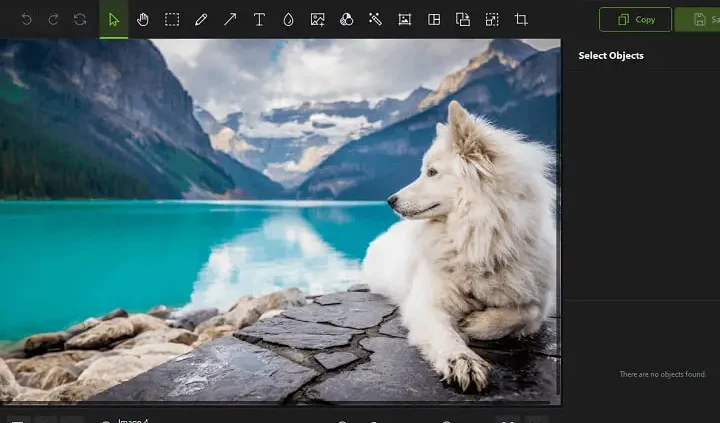Click the circular reset arrows icon
Screen dimensions: 720x423
(x=80, y=19)
